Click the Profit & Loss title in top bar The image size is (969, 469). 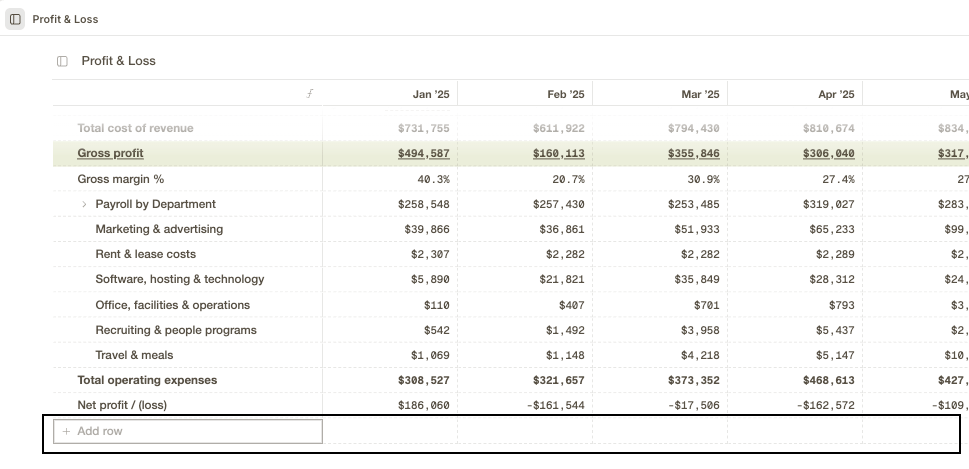click(66, 19)
